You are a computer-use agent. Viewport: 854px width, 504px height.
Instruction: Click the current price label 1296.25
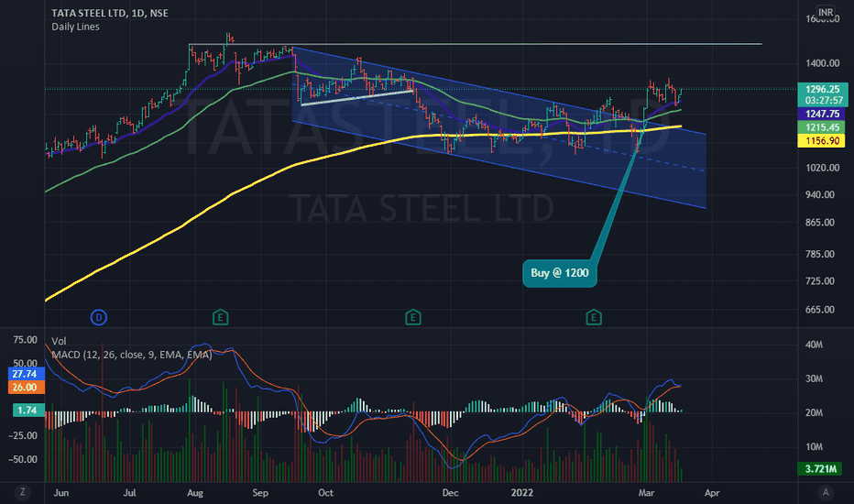tap(822, 90)
